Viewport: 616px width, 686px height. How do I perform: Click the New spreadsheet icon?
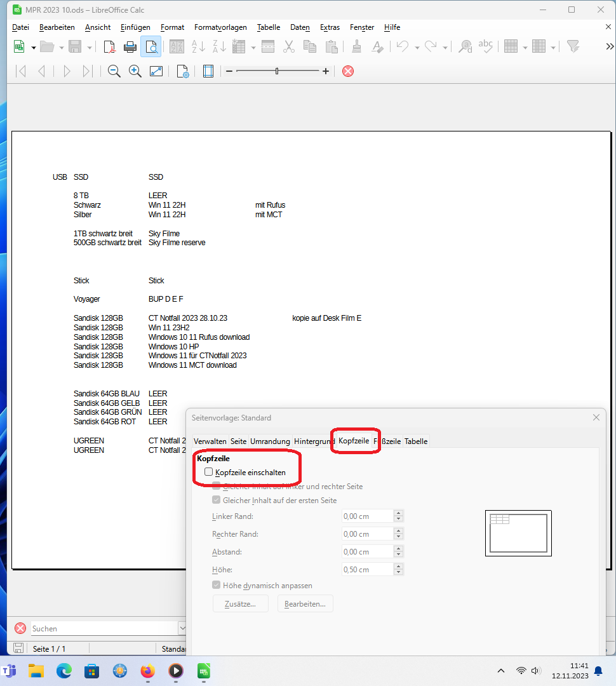coord(19,46)
